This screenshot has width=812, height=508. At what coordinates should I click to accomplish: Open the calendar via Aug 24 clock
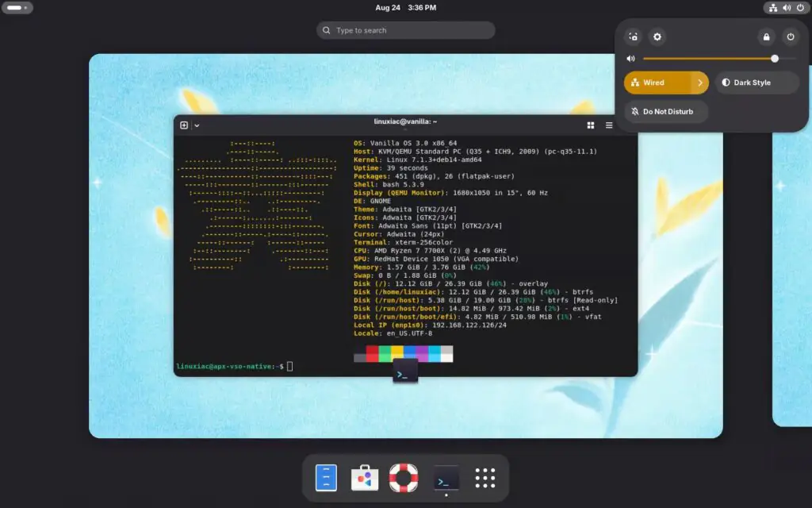tap(405, 8)
